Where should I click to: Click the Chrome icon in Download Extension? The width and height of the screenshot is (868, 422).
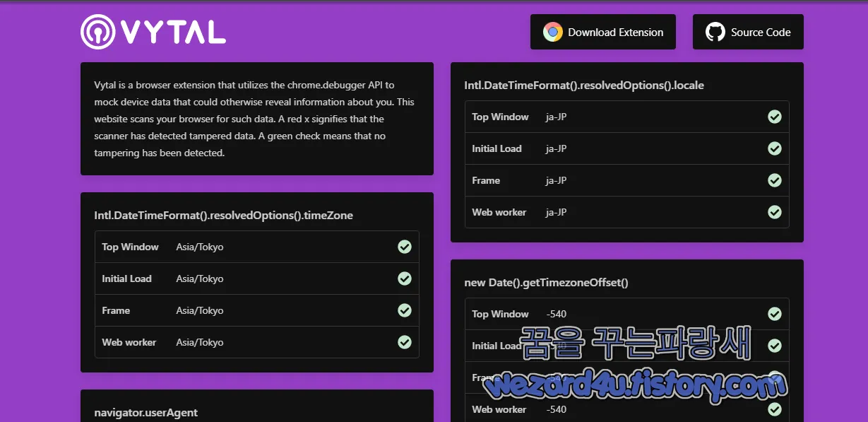click(553, 32)
